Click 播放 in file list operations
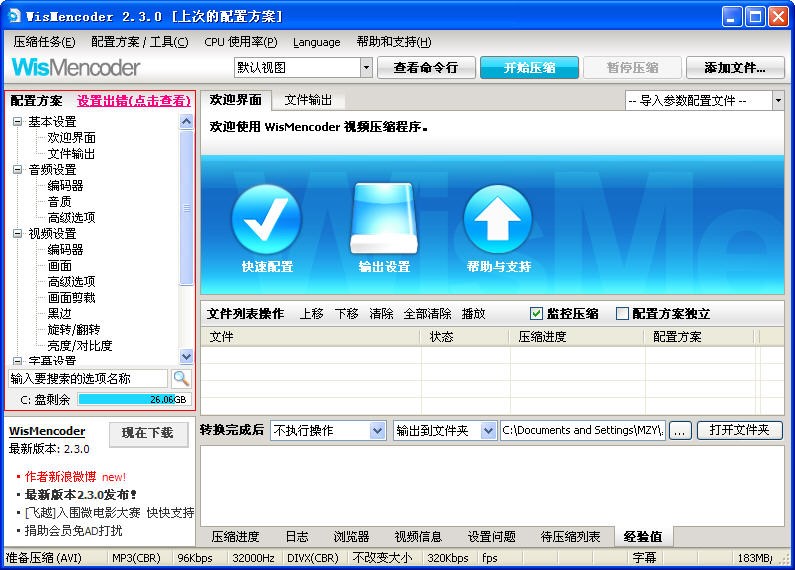This screenshot has width=795, height=570. [x=474, y=314]
